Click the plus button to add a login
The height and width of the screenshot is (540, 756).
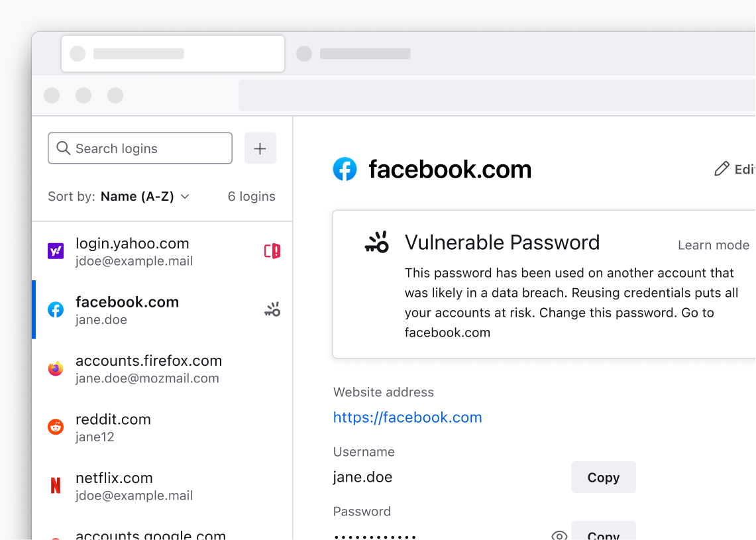tap(260, 148)
